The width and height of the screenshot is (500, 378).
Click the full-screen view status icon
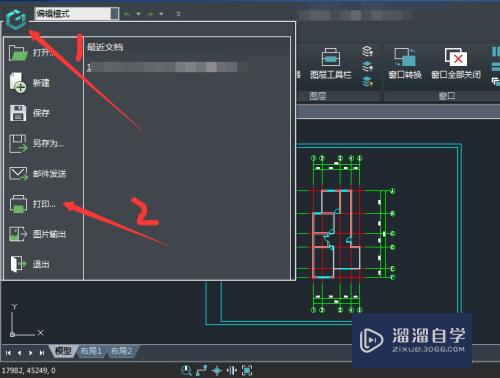(247, 370)
